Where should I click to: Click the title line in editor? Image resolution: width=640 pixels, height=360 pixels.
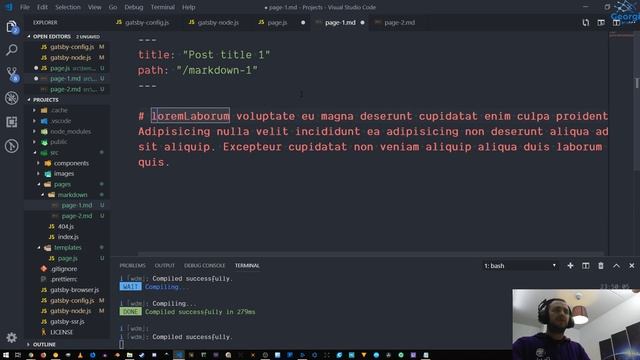click(x=204, y=55)
